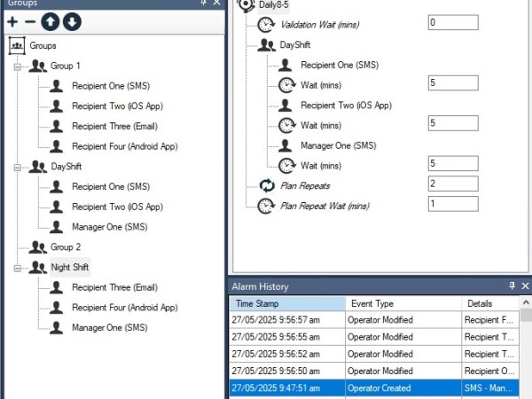Click the 'Plan Repeats' label
The image size is (532, 399).
click(x=305, y=186)
